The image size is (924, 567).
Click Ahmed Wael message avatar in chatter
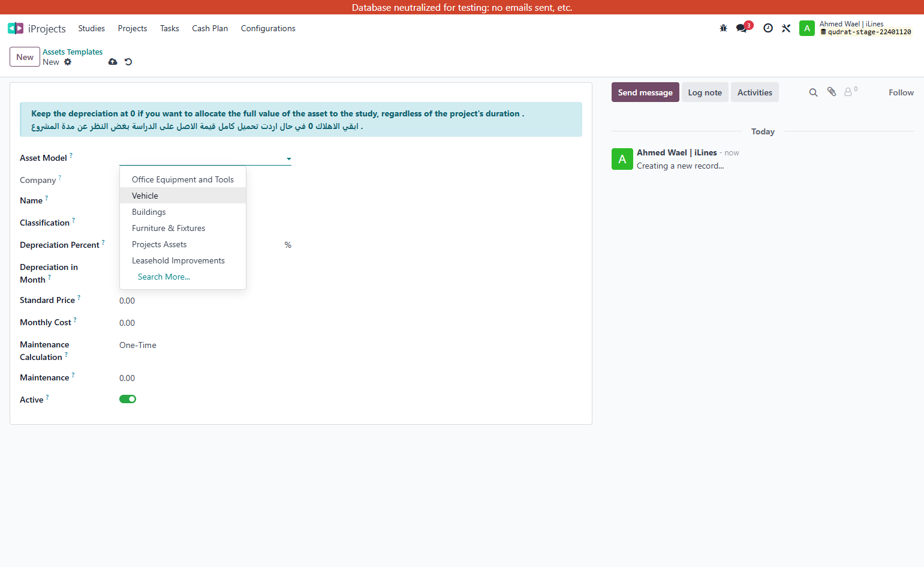[622, 159]
